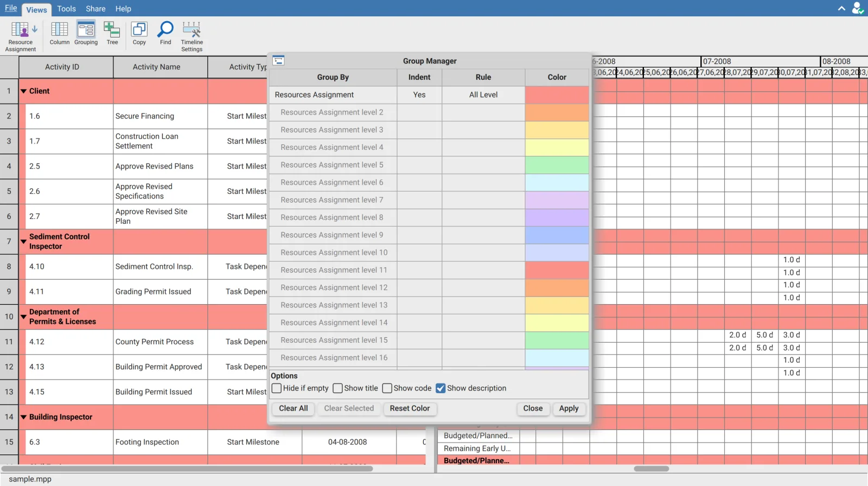Close the Group Manager dialog
868x486 pixels.
(x=533, y=408)
